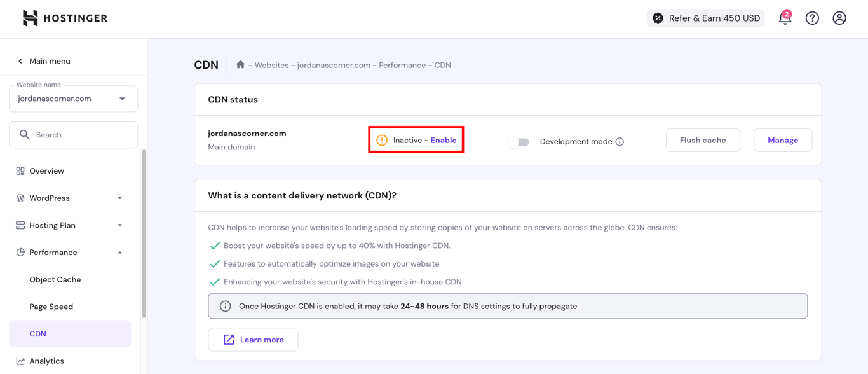Click the external-link icon on Learn more
The image size is (868, 374).
[x=230, y=339]
